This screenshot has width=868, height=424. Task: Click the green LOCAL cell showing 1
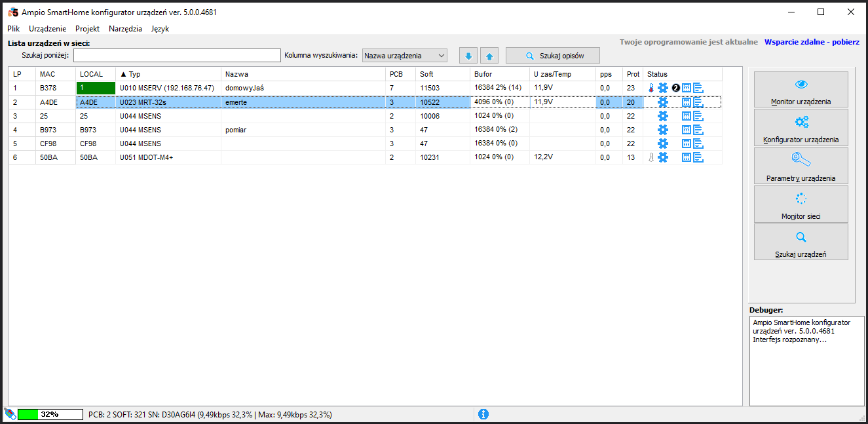point(96,88)
